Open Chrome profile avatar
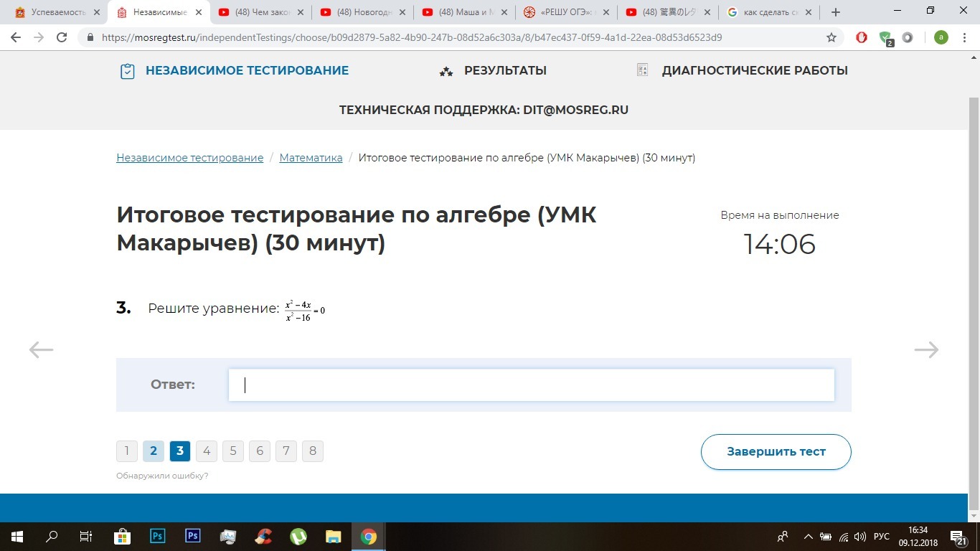Image resolution: width=980 pixels, height=551 pixels. [941, 38]
